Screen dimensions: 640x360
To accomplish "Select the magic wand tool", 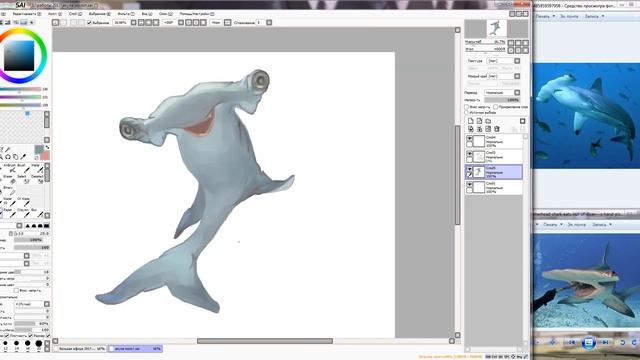I will tap(7, 150).
